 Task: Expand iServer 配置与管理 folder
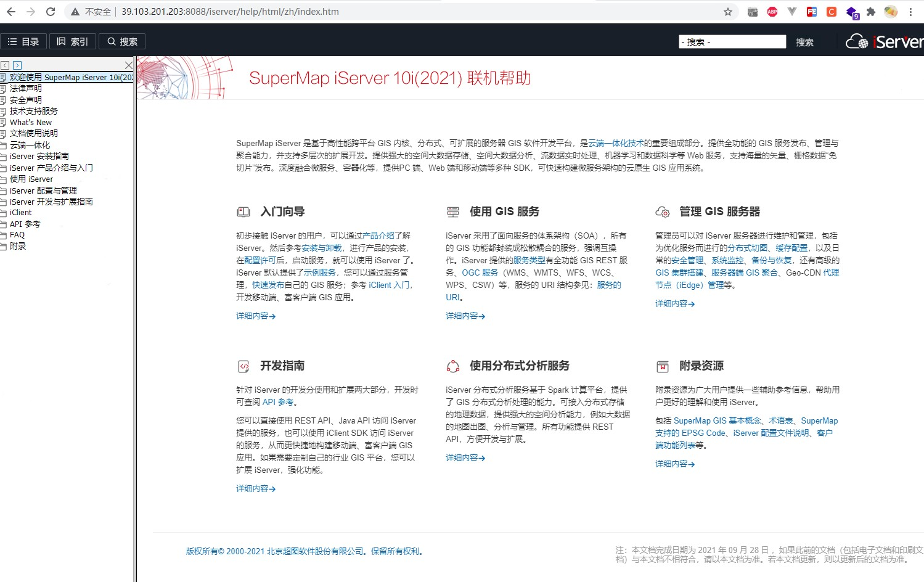click(43, 191)
